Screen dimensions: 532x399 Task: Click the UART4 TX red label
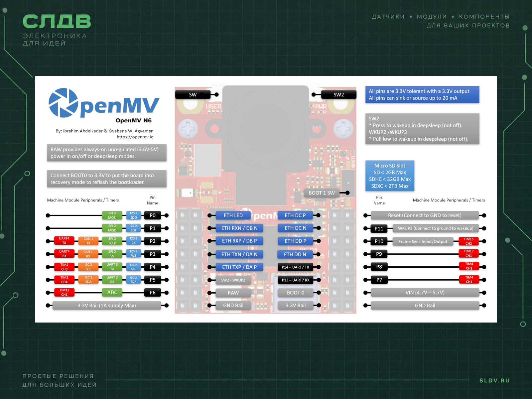click(64, 241)
